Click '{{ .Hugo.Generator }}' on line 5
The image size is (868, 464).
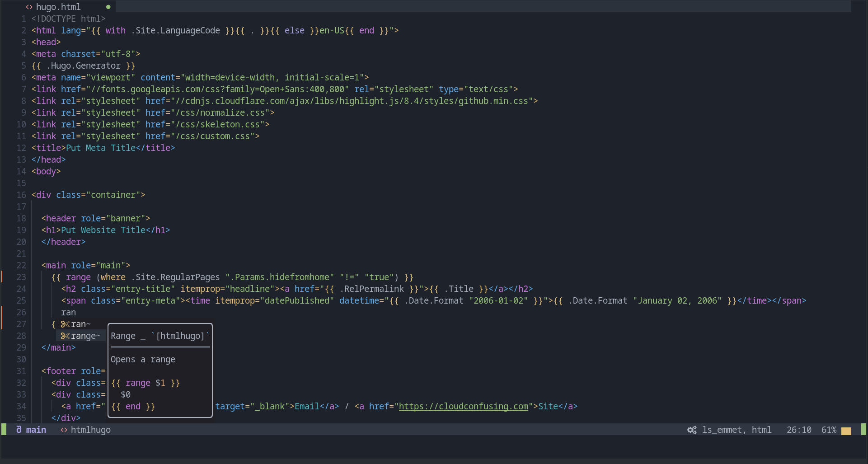click(x=83, y=66)
